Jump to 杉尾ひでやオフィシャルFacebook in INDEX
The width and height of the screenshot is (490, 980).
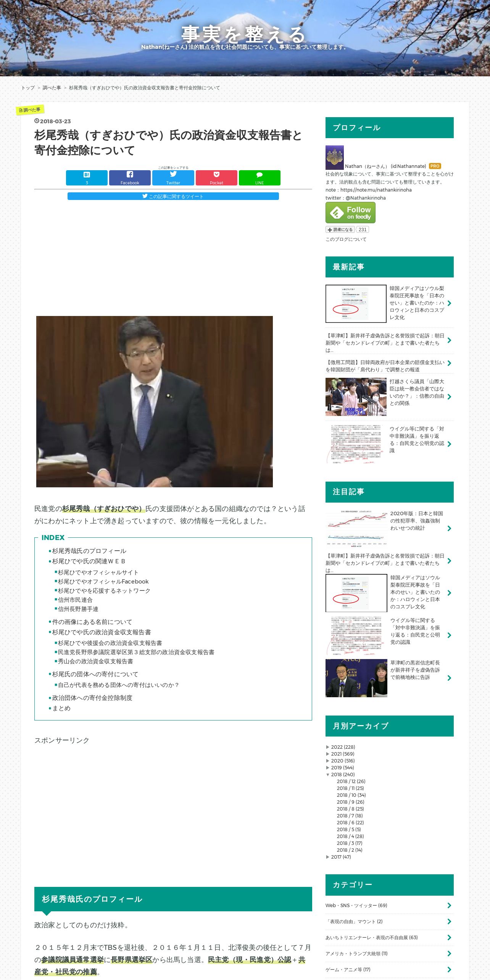point(103,582)
